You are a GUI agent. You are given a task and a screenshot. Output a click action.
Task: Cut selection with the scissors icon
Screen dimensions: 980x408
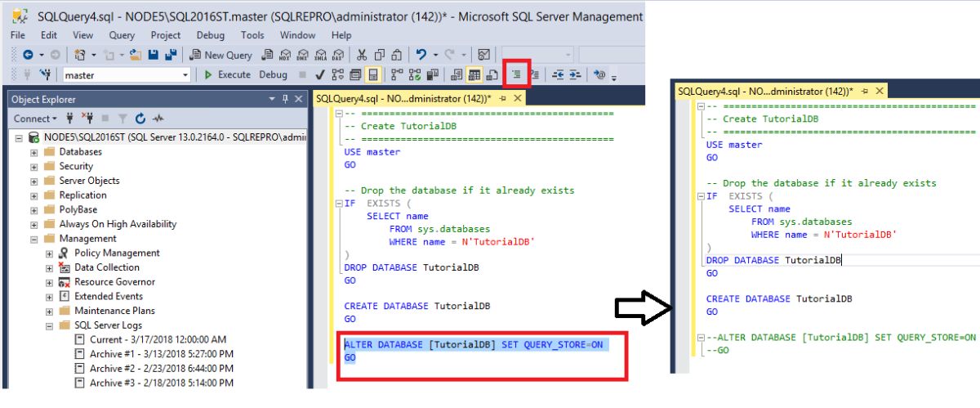tap(362, 55)
